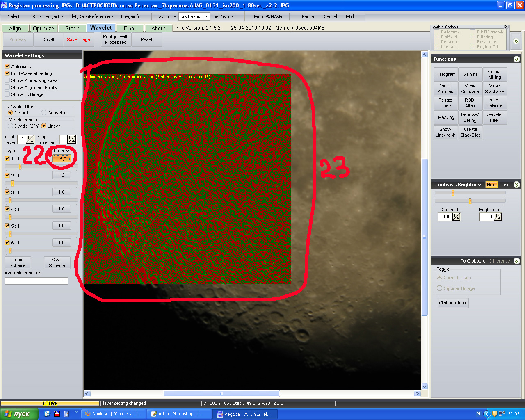The image size is (525, 420).
Task: Click the save floppy quick launch icon
Action: (57, 414)
